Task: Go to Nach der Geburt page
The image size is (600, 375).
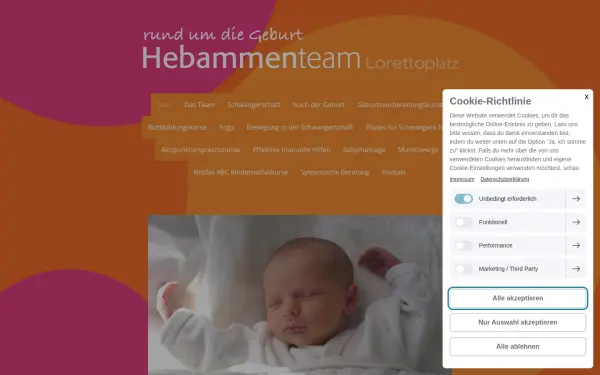Action: [318, 104]
